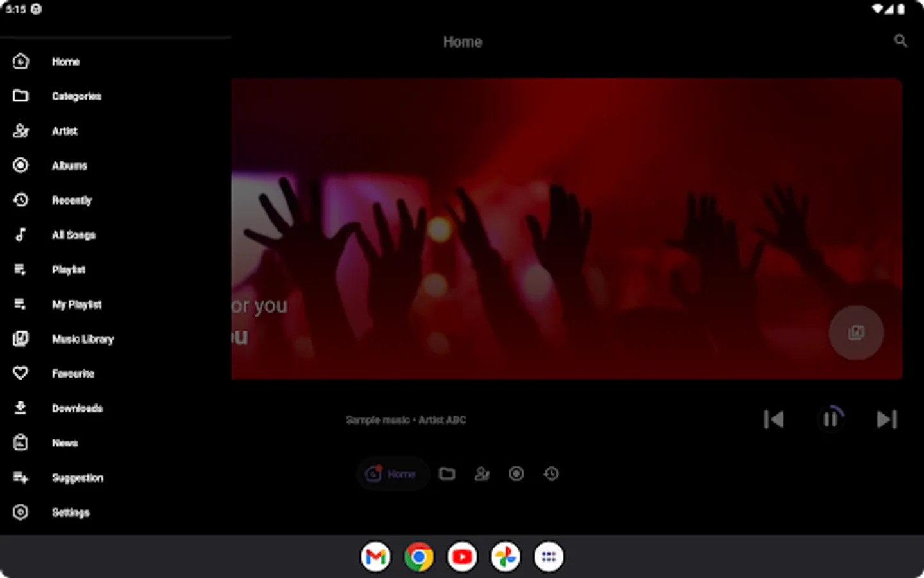Click the Home icon in the drawer

[21, 62]
